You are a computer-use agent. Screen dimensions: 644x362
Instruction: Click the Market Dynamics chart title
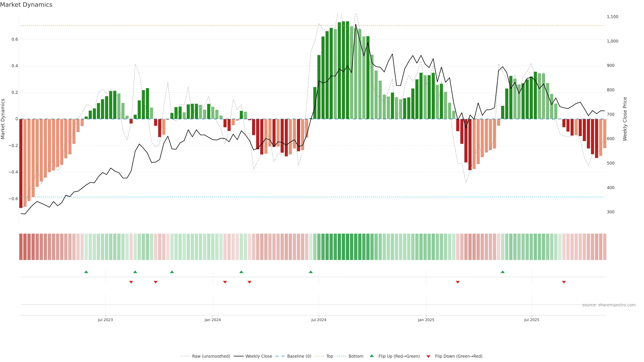pyautogui.click(x=26, y=5)
